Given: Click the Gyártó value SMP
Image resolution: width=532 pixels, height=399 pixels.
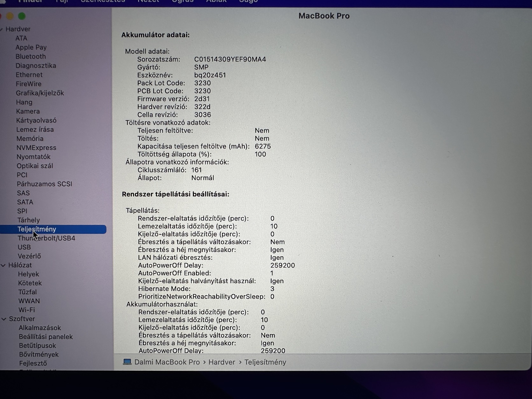Looking at the screenshot, I should pos(201,67).
